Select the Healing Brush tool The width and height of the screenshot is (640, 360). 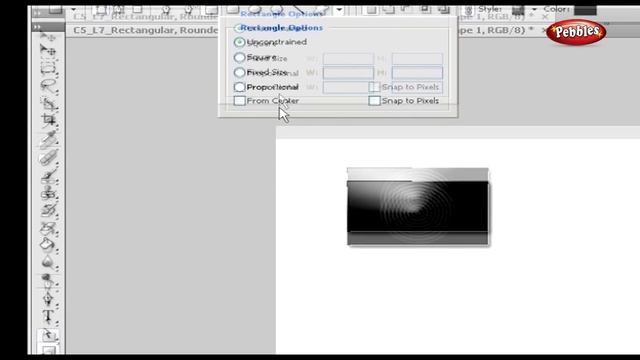(48, 157)
